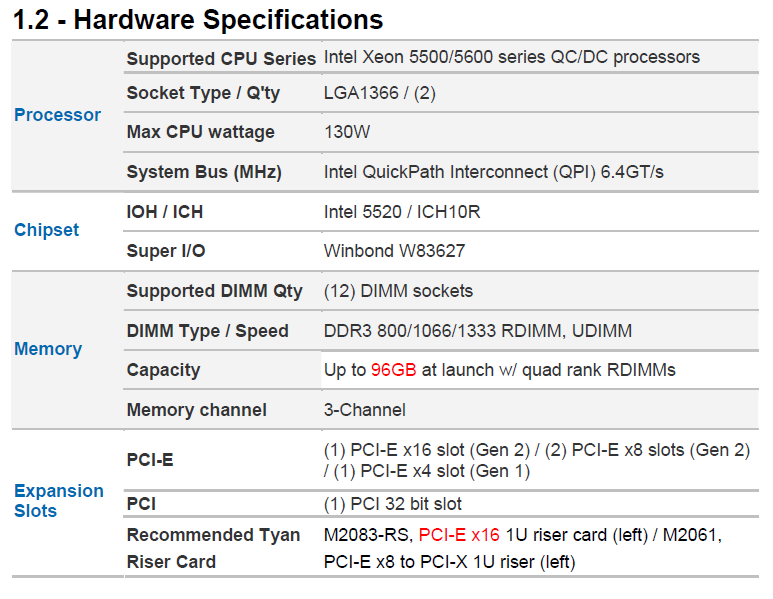Select the DIMM Type / Speed label

click(208, 331)
